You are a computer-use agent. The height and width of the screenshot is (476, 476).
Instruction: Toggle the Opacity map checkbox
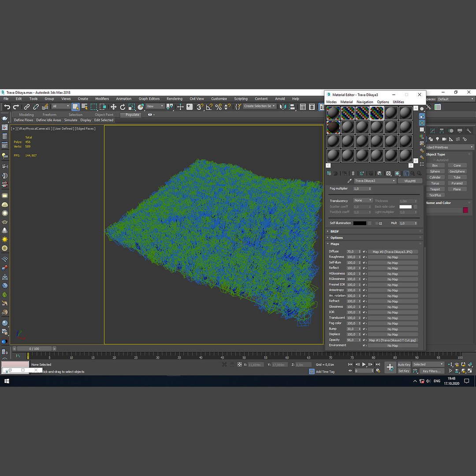tap(364, 340)
